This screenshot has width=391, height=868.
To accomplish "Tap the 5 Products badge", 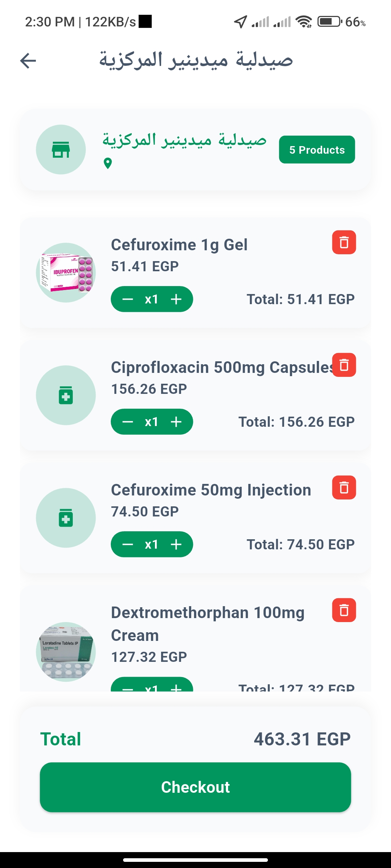I will pos(317,150).
